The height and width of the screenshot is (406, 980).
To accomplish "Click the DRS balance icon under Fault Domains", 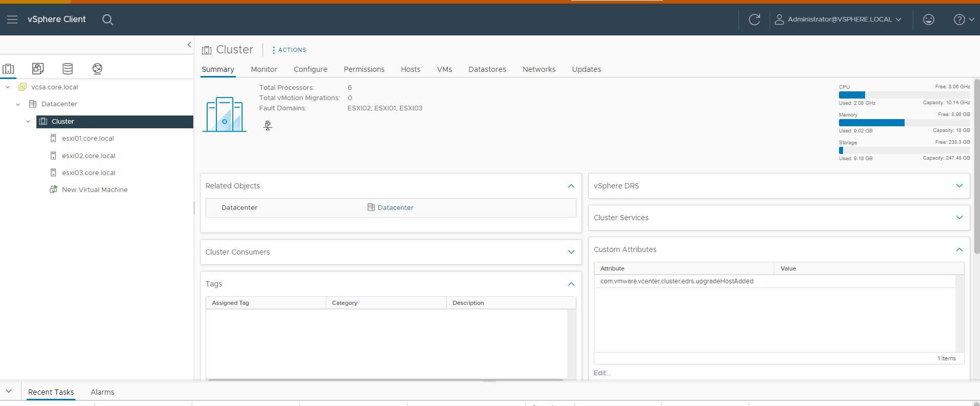I will tap(268, 125).
